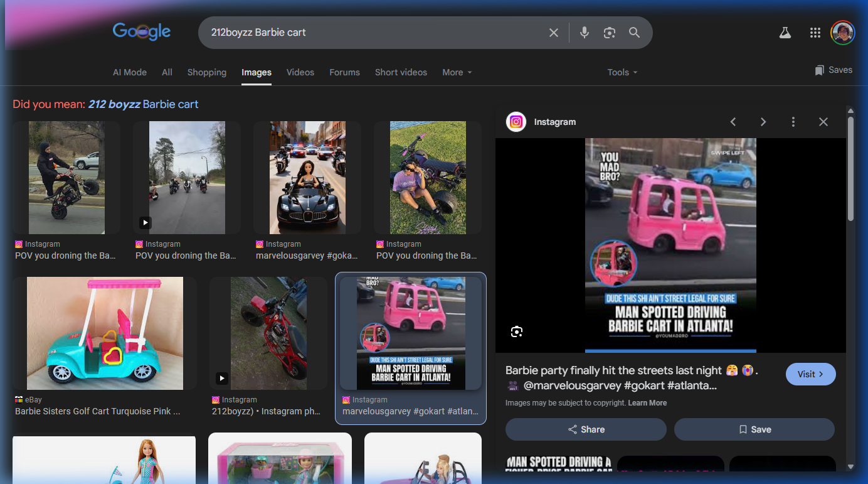The width and height of the screenshot is (868, 484).
Task: Select the Images tab
Action: [257, 72]
